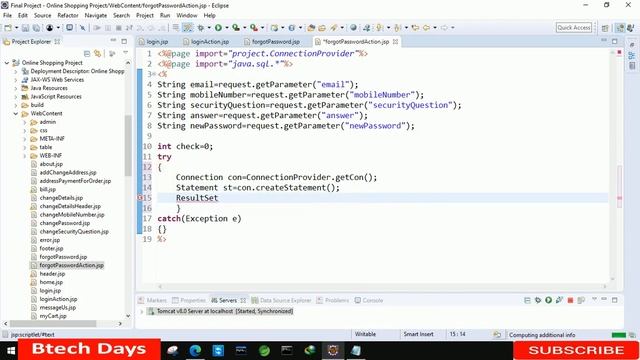
Task: Open the Data Source Explorer tab
Action: tap(281, 300)
